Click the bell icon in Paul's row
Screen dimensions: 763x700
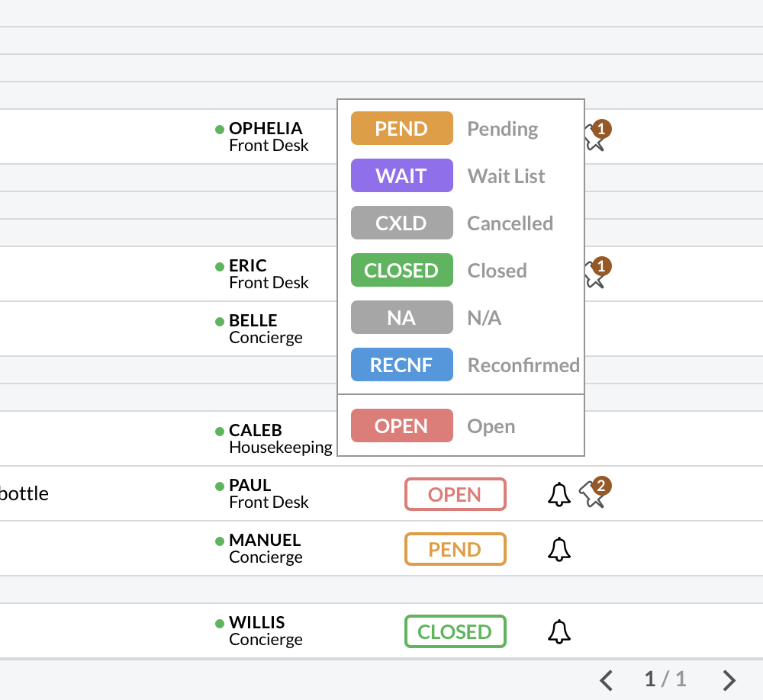(x=559, y=494)
